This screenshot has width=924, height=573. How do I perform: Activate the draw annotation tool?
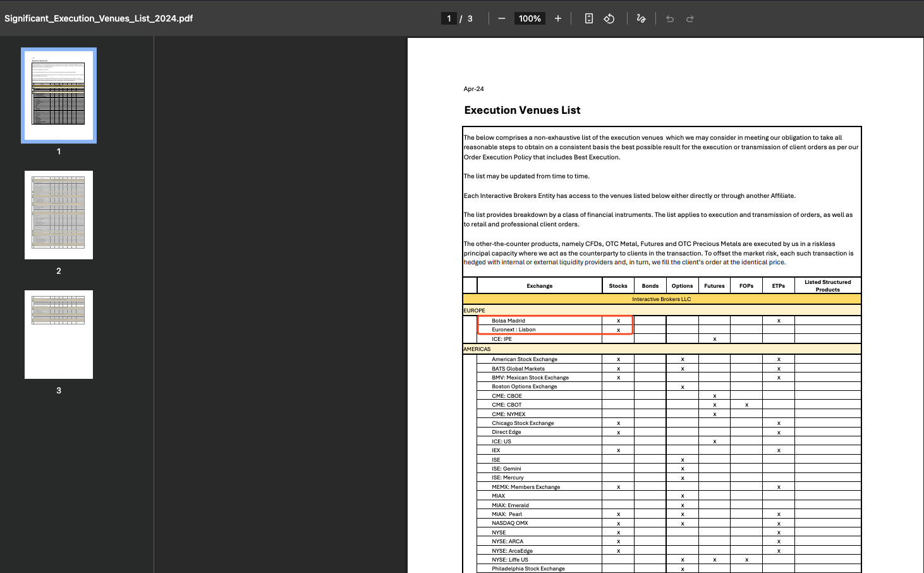[641, 19]
